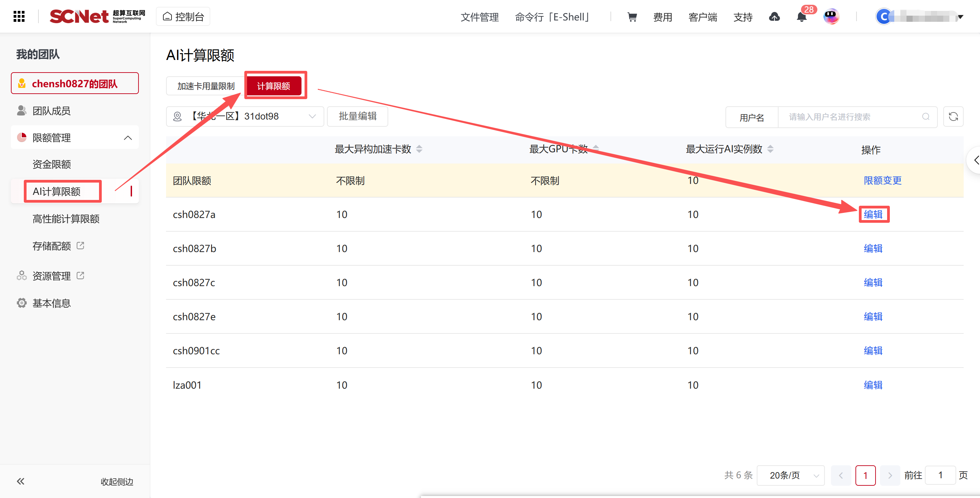Screen dimensions: 980x498
Task: Click 编辑 for user csh0827c
Action: (873, 282)
